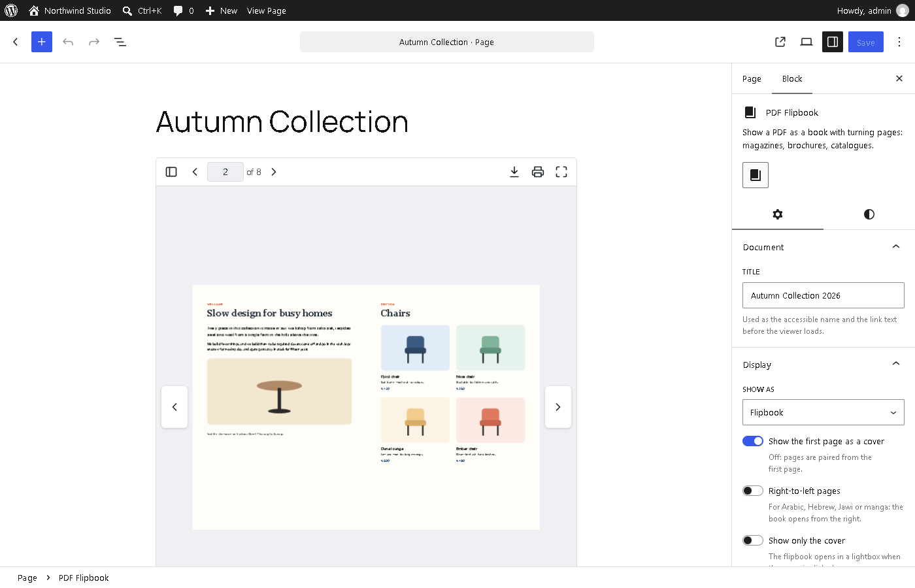Viewport: 915px width, 588px height.
Task: Go to previous page in viewer toolbar
Action: pos(195,172)
